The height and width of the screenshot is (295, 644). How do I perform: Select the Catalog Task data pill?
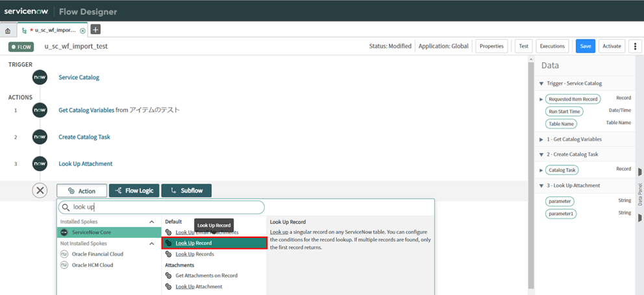pyautogui.click(x=562, y=170)
